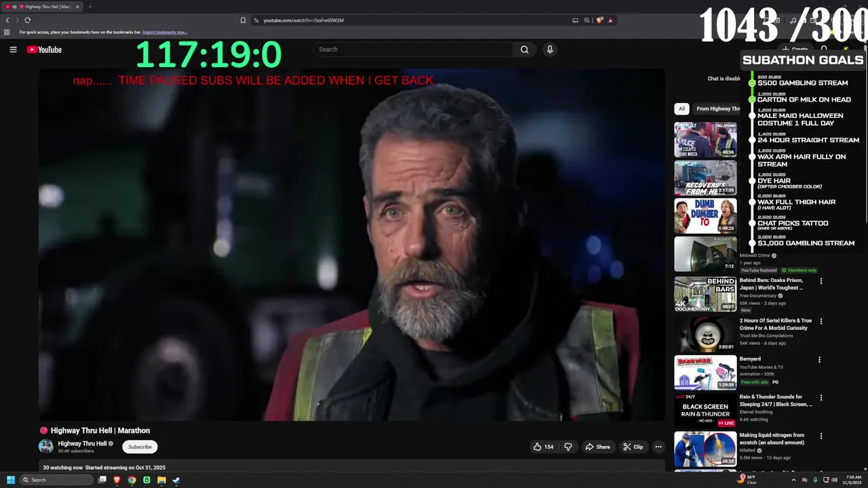Open the zoom magnifier icon in address bar
This screenshot has width=868, height=488.
(587, 20)
